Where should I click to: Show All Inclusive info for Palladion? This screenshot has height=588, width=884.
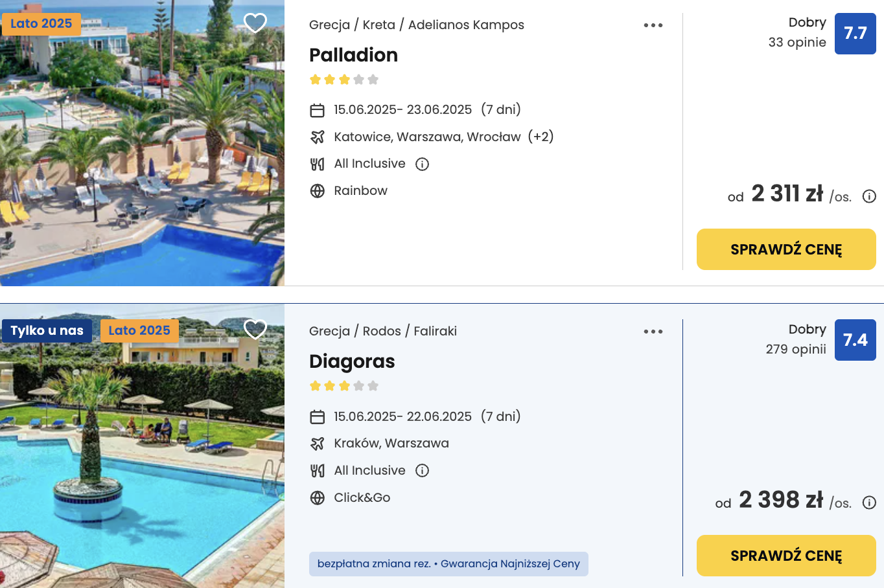tap(423, 164)
